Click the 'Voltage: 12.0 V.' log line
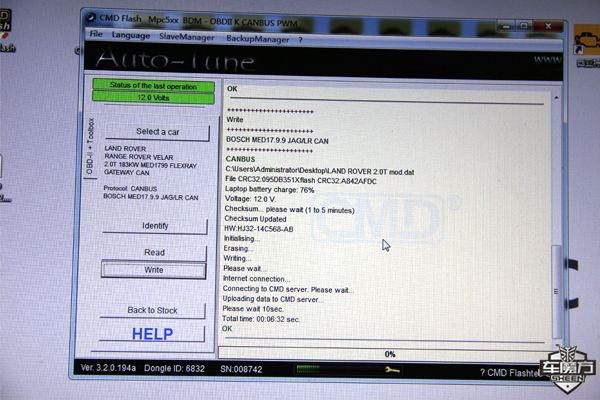This screenshot has height=400, width=600. [x=250, y=199]
